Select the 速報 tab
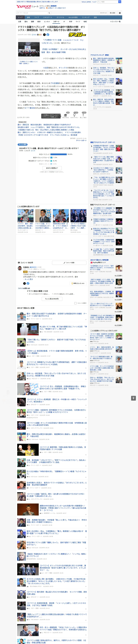 [x=28, y=17]
